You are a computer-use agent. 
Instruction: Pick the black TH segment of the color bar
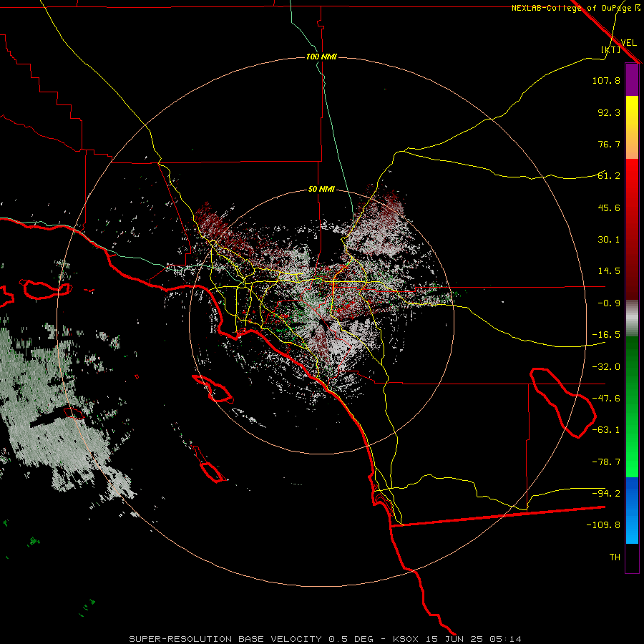click(632, 557)
